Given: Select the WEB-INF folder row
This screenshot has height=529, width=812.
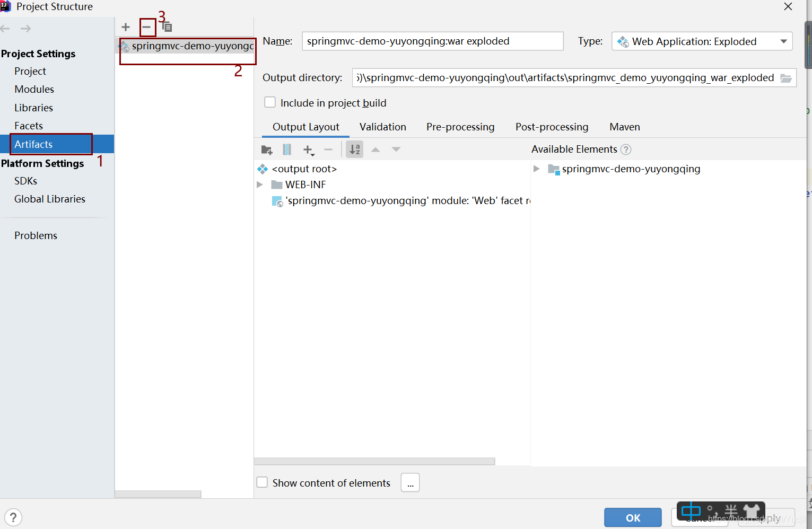Looking at the screenshot, I should click(305, 184).
